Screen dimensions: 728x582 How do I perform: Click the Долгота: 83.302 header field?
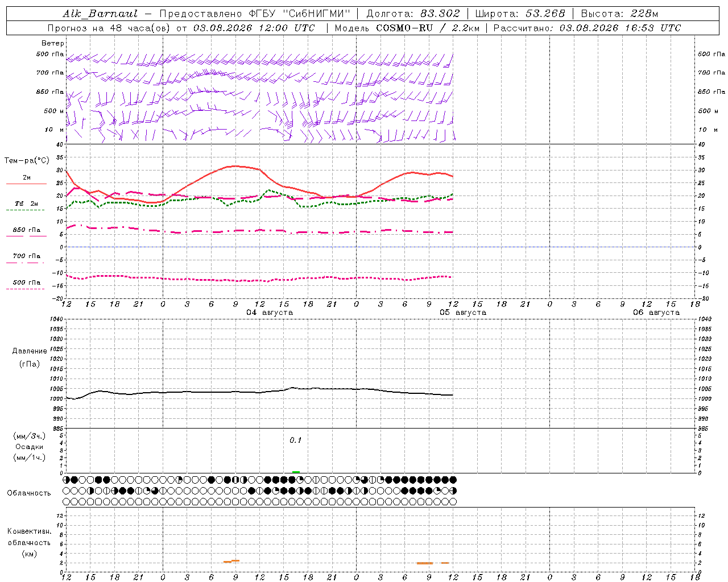coord(413,14)
